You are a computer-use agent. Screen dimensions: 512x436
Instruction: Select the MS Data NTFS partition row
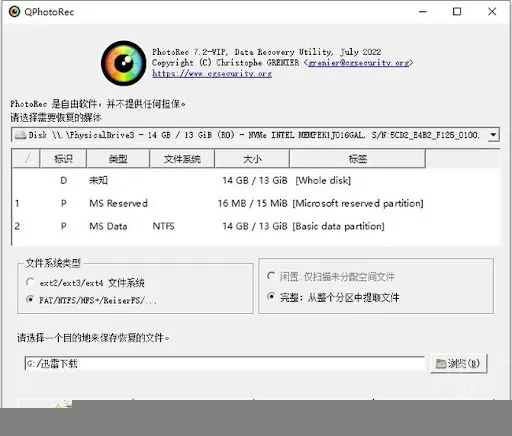[256, 226]
